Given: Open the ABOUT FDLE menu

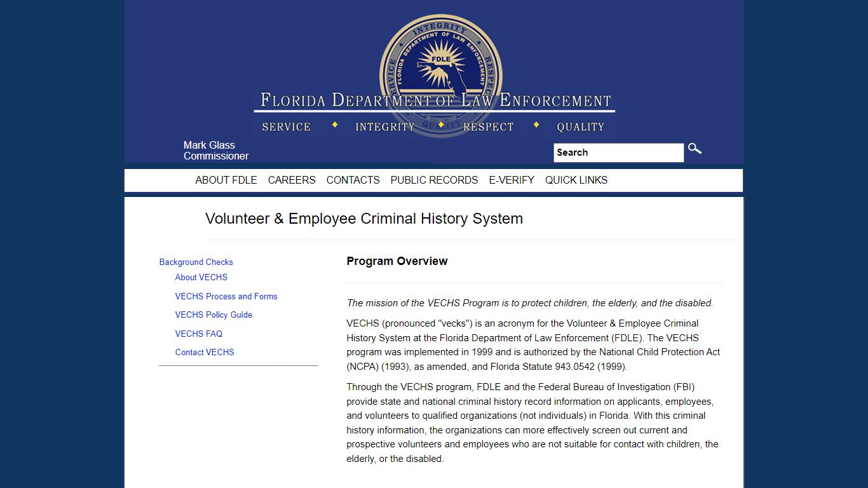Looking at the screenshot, I should coord(226,180).
